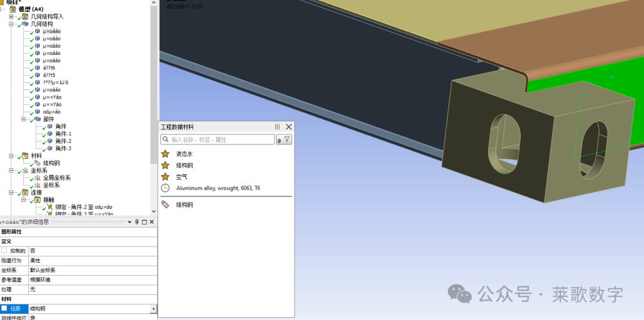The image size is (644, 320).
Task: Select the body icon beside 角件.3
Action: click(x=49, y=148)
